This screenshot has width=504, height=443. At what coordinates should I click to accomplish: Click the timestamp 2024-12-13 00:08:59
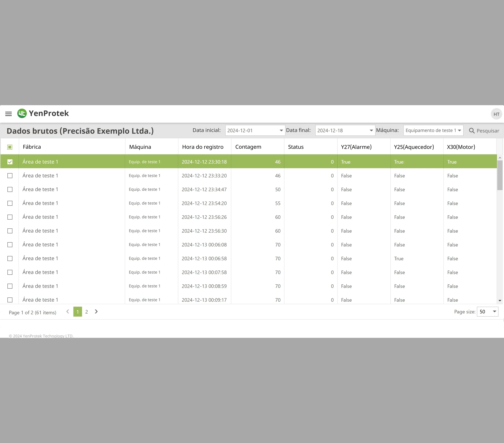coord(204,286)
